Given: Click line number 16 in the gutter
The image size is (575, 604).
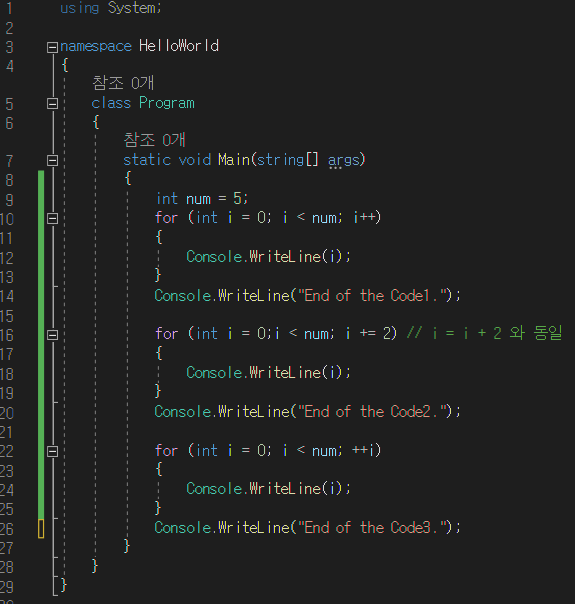Looking at the screenshot, I should tap(7, 335).
